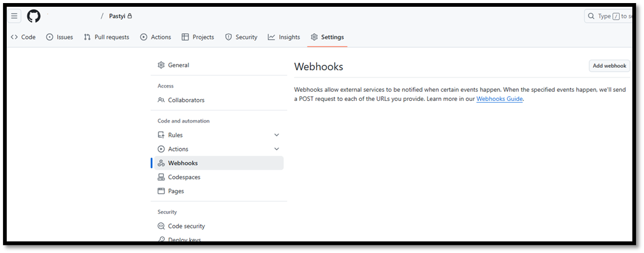This screenshot has width=644, height=253.
Task: Click the Add webhook button
Action: pyautogui.click(x=609, y=66)
